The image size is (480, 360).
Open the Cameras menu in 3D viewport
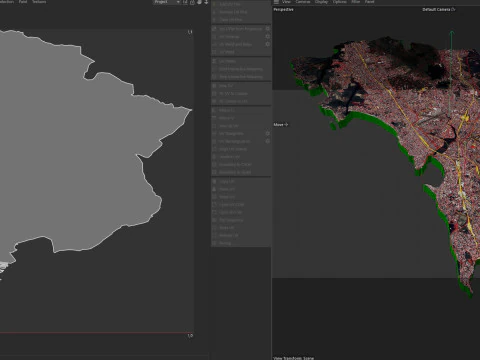[x=303, y=2]
